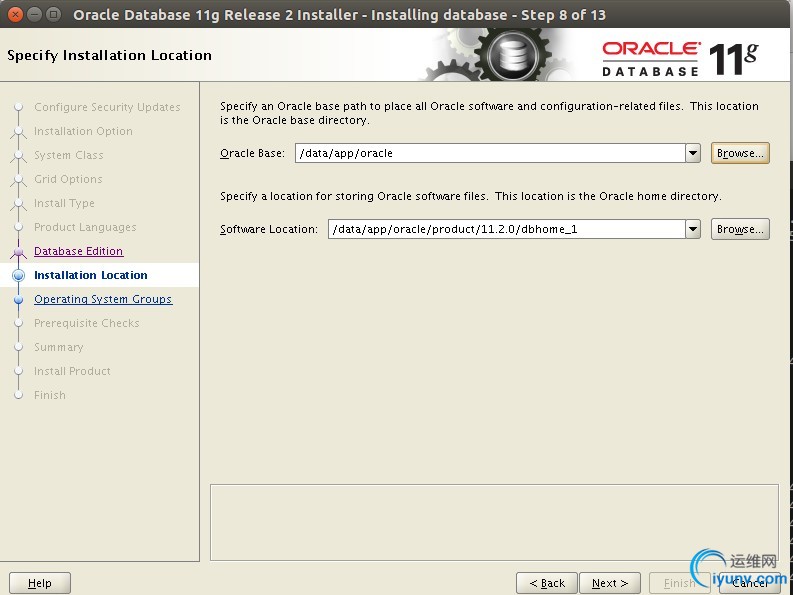Click the Install Type step label
793x595 pixels.
pyautogui.click(x=64, y=203)
